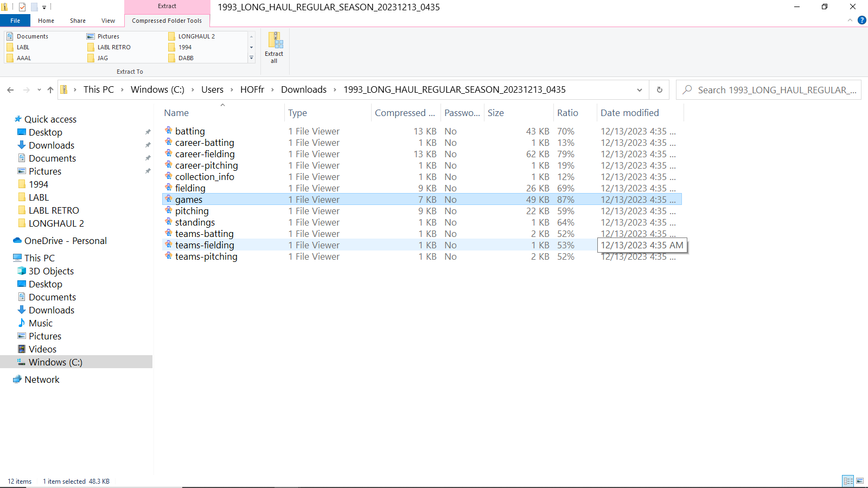This screenshot has width=868, height=488.
Task: Go forward with the right arrow
Action: point(26,90)
